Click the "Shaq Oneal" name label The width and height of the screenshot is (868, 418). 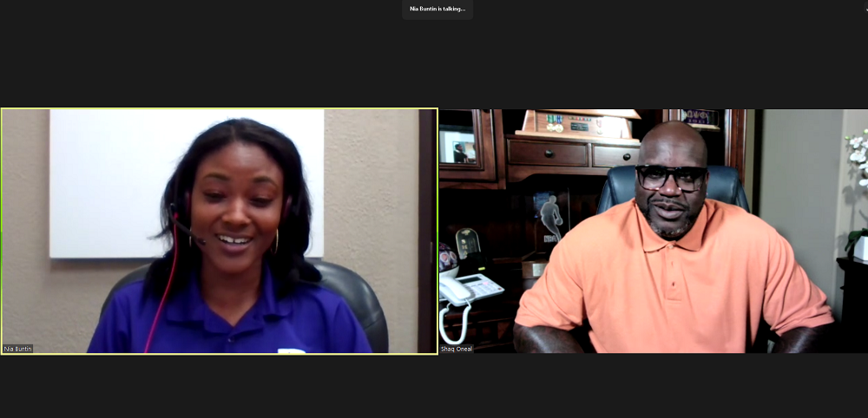(457, 349)
